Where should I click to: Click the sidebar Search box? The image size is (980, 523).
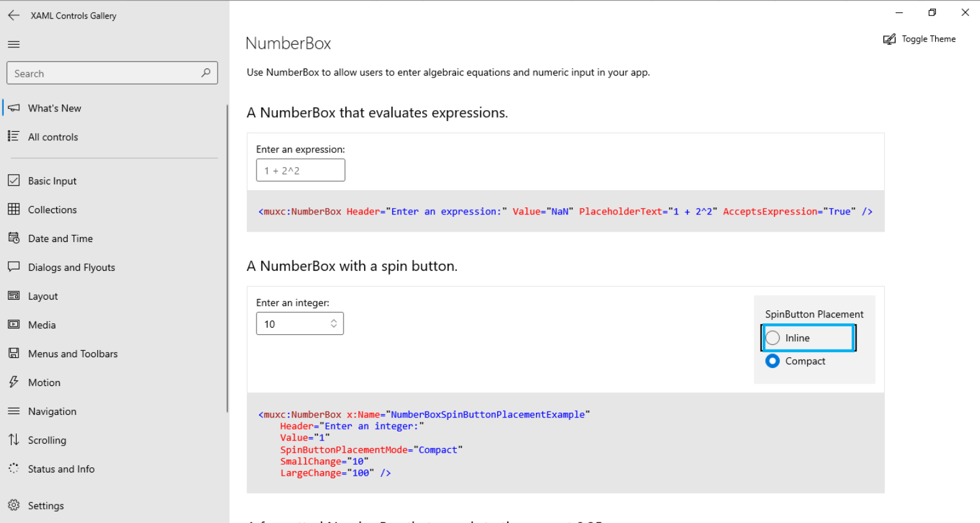(x=112, y=73)
